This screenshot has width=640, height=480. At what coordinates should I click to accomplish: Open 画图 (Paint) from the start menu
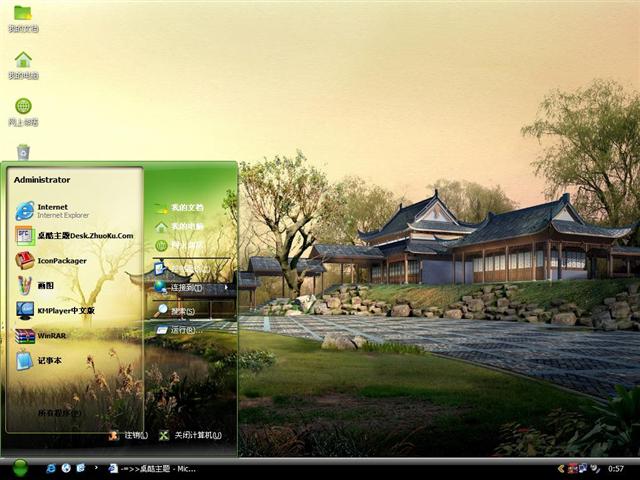point(35,286)
